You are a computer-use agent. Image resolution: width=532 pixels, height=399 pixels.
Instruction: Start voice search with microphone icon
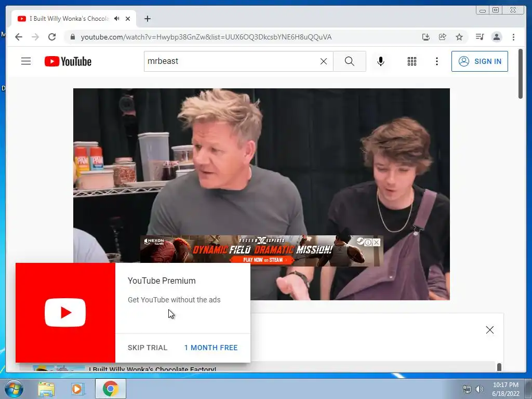[381, 61]
